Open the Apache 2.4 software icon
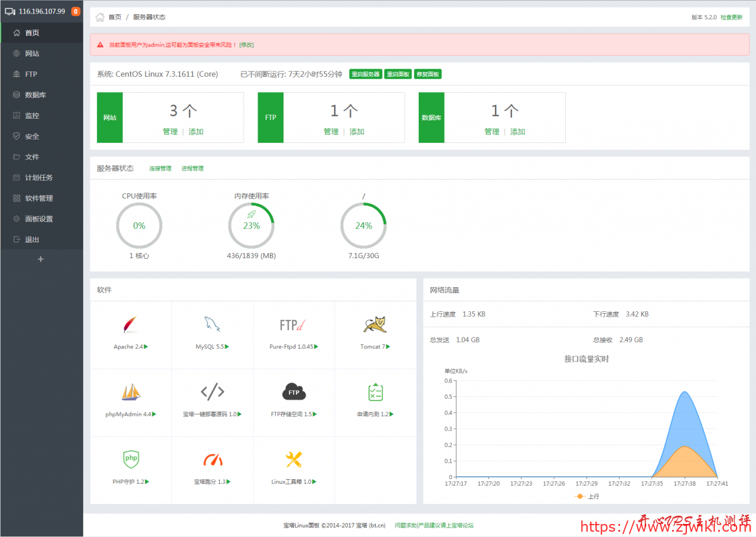 coord(131,325)
